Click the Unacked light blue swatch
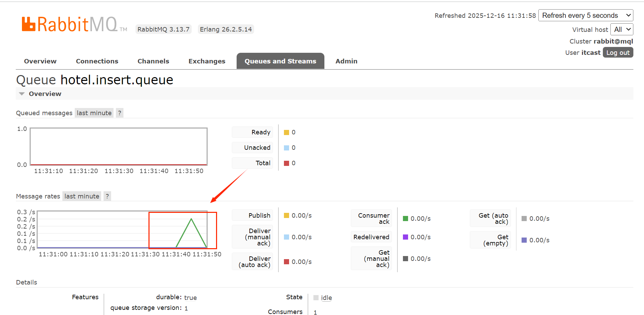Screen dimensions: 644x315 (287, 148)
